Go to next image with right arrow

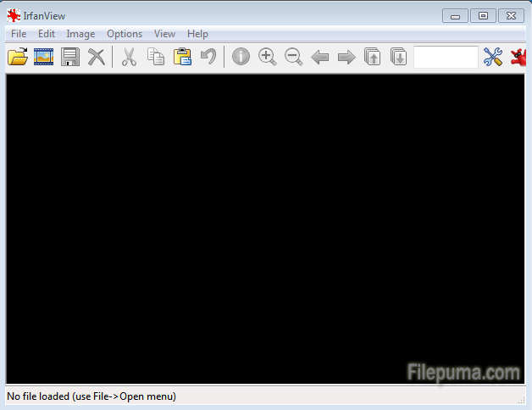point(346,58)
